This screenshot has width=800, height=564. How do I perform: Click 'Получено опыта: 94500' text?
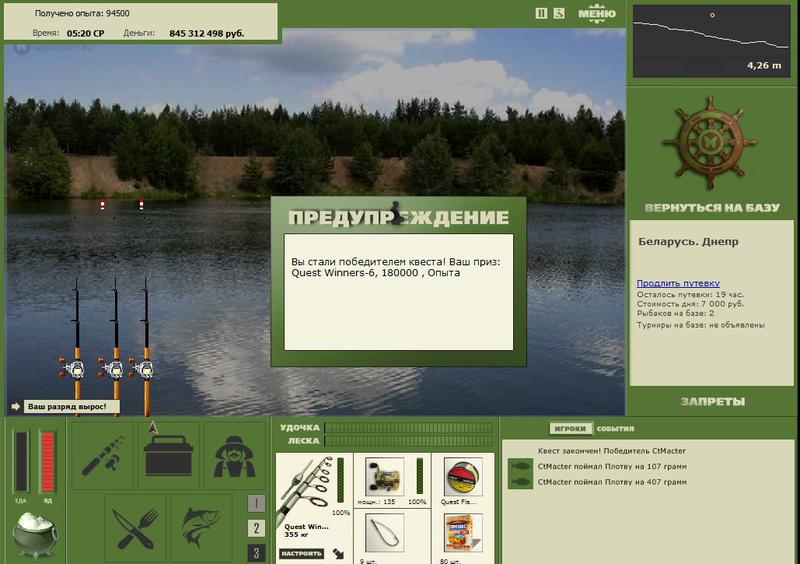coord(82,13)
